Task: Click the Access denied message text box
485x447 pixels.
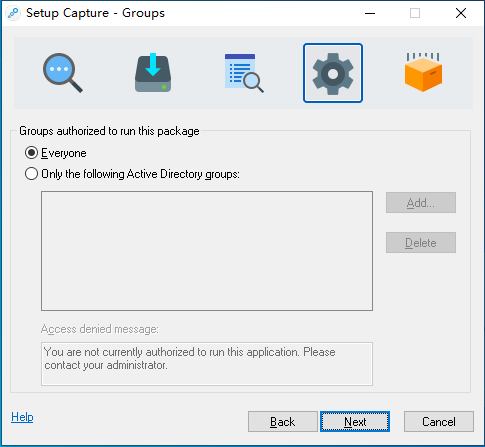Action: (207, 364)
